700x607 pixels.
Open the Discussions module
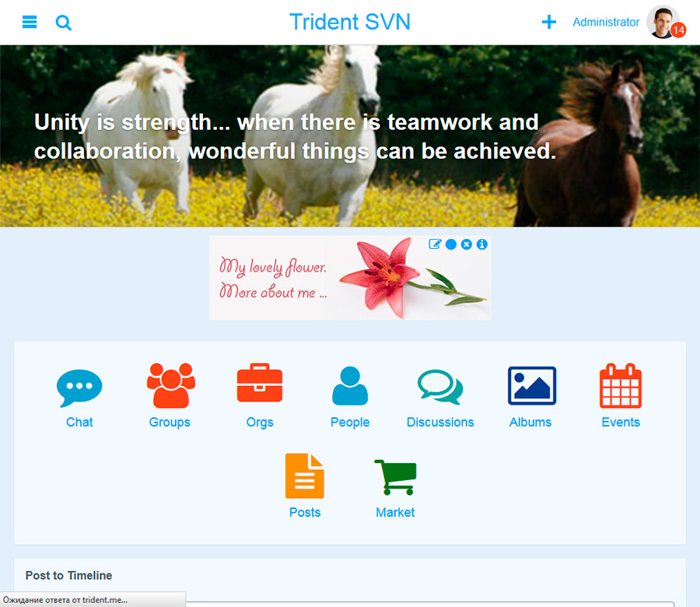[x=440, y=397]
